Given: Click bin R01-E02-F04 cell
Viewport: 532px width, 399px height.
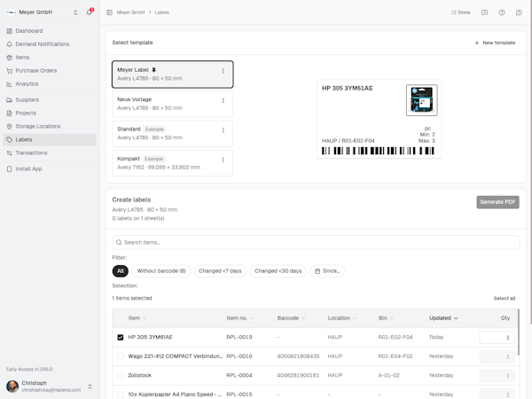Looking at the screenshot, I should (x=395, y=337).
